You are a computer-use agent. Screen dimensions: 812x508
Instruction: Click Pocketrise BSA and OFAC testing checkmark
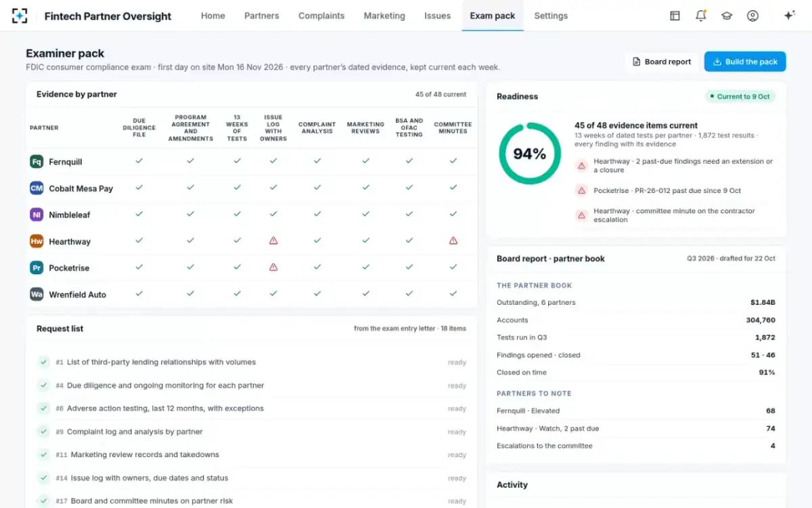coord(409,267)
